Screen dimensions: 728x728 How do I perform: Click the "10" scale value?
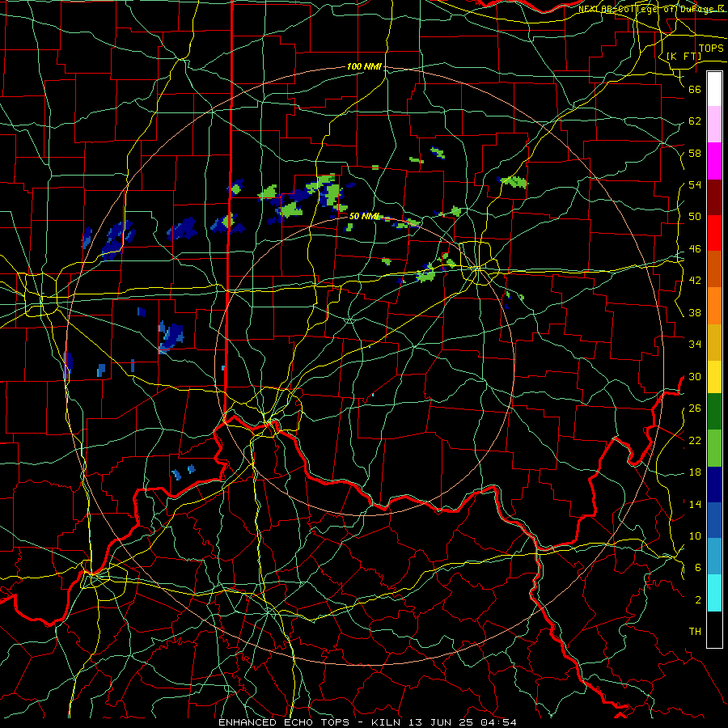pyautogui.click(x=695, y=535)
